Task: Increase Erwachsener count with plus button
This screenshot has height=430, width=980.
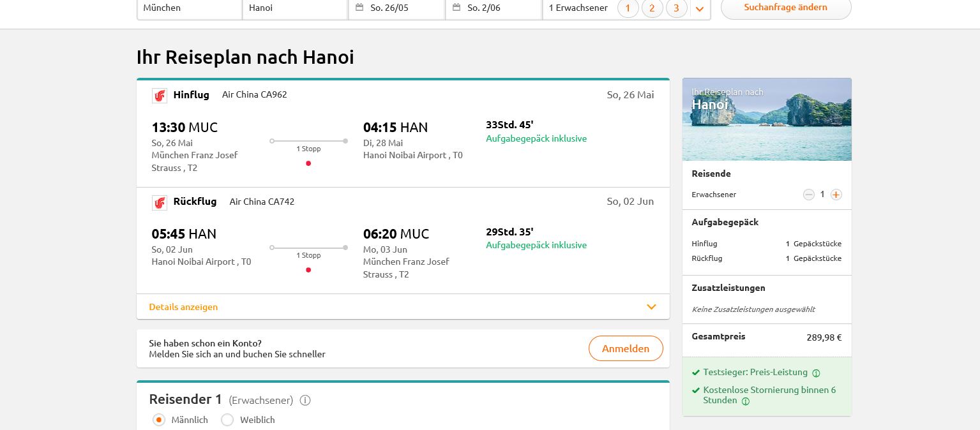Action: coord(836,195)
